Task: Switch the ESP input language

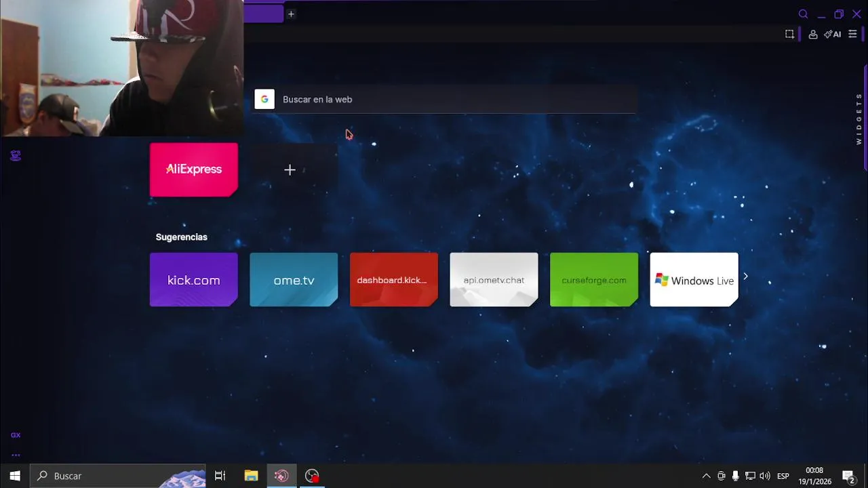Action: click(x=783, y=476)
